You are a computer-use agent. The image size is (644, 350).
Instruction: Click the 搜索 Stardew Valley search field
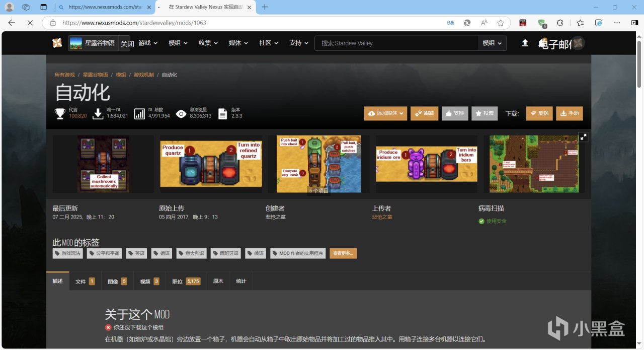[x=396, y=43]
